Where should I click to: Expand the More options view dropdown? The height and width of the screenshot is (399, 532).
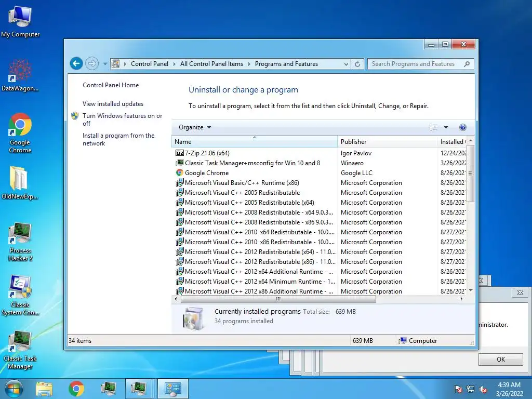(446, 127)
